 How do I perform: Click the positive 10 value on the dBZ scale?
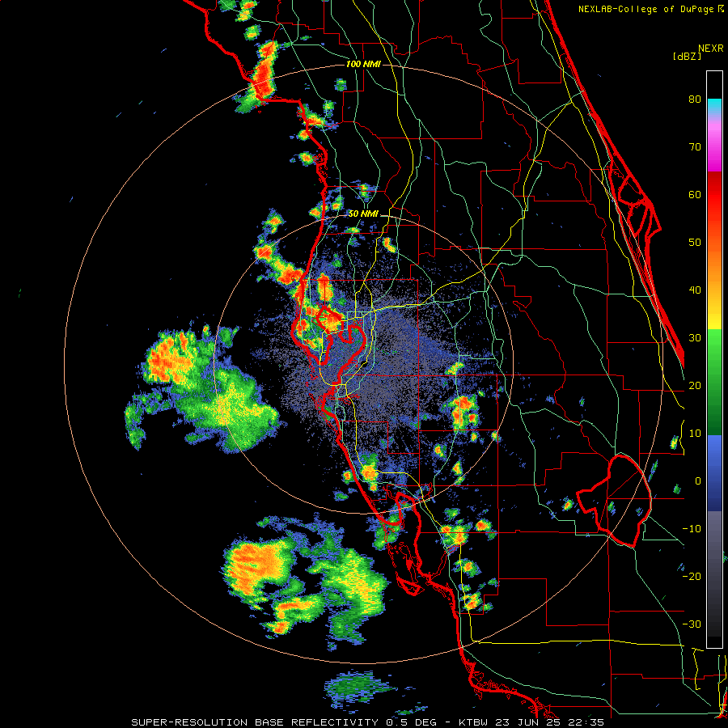[x=695, y=434]
